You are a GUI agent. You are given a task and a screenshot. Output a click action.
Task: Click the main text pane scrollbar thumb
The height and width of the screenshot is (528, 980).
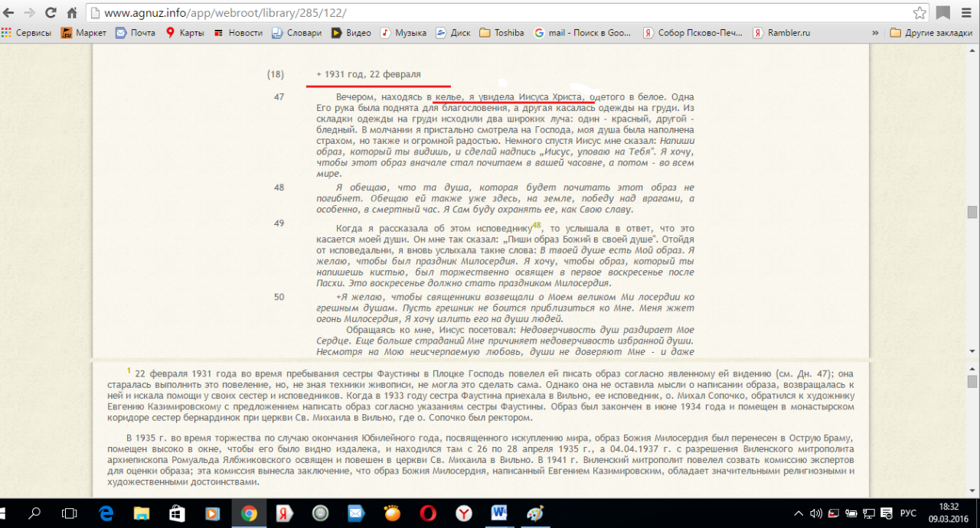click(972, 212)
